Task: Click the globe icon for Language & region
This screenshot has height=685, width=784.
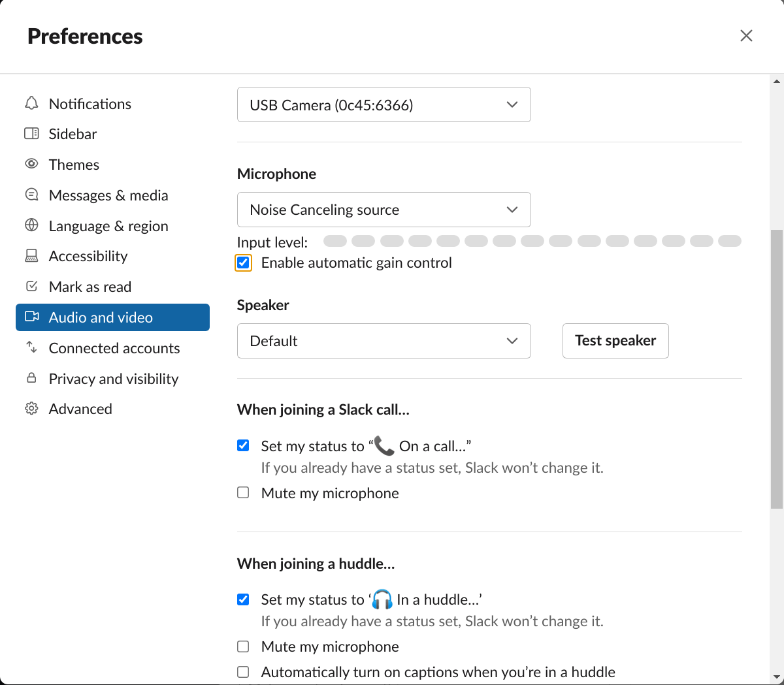Action: click(31, 225)
